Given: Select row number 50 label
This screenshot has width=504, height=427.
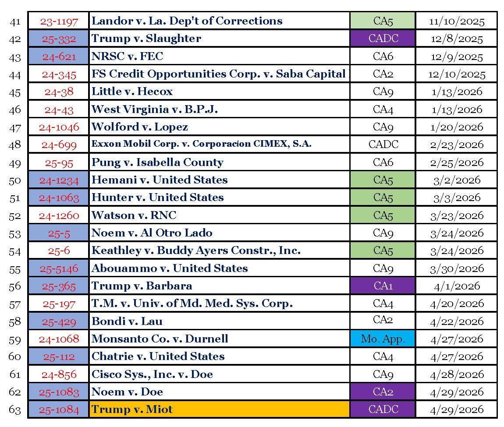Looking at the screenshot, I should [x=15, y=180].
